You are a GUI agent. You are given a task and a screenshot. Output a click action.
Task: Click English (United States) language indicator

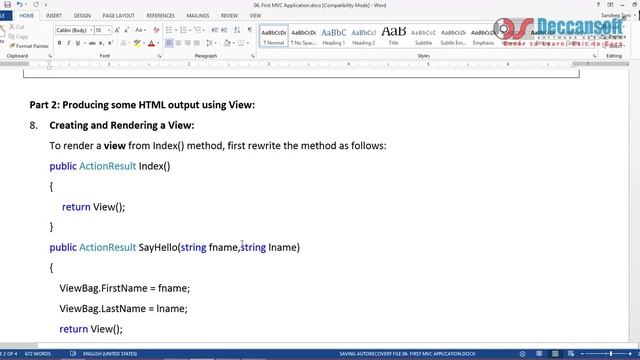(x=109, y=354)
